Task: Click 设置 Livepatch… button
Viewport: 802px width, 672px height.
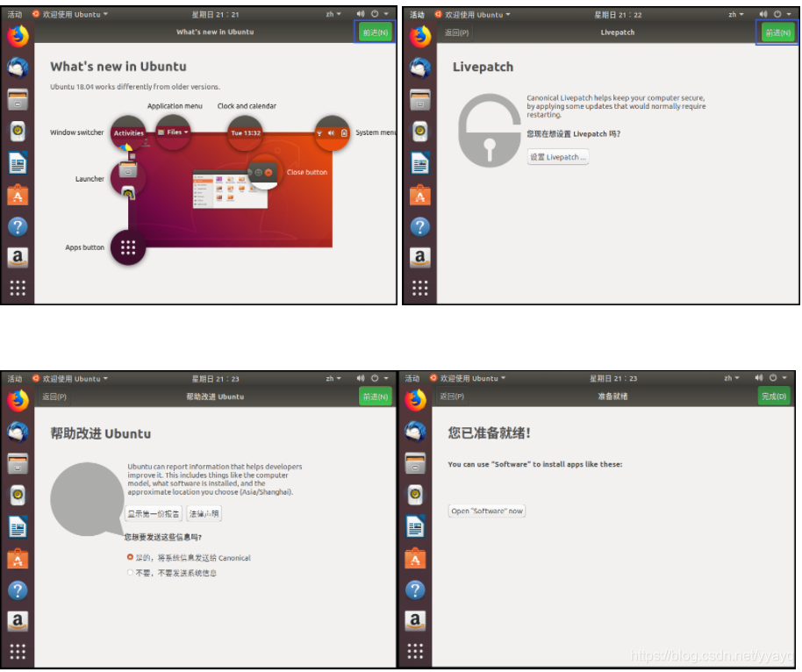Action: point(558,157)
